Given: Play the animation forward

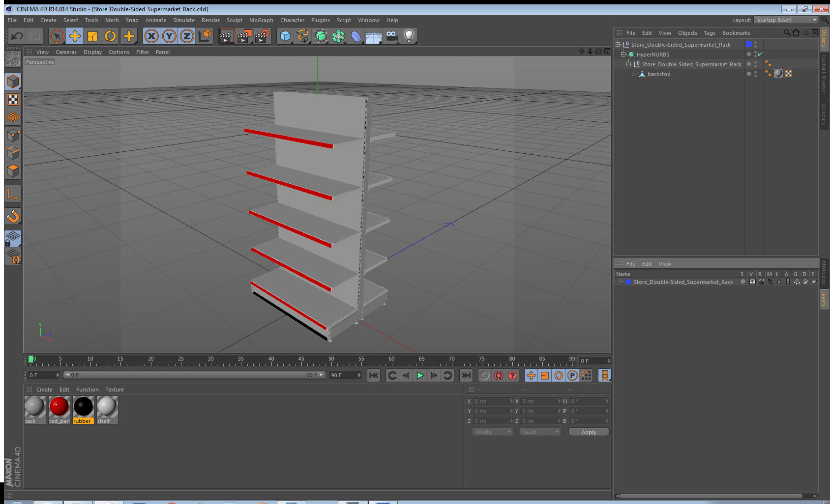Looking at the screenshot, I should point(420,375).
